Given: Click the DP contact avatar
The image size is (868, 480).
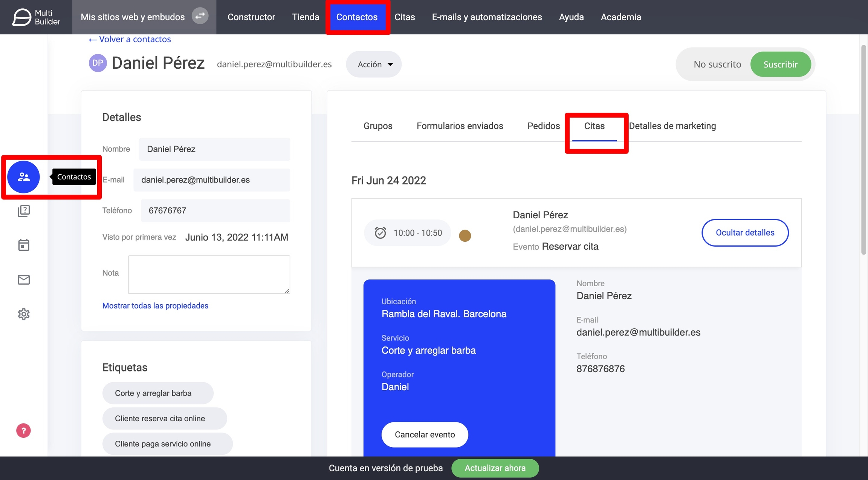Looking at the screenshot, I should tap(98, 63).
